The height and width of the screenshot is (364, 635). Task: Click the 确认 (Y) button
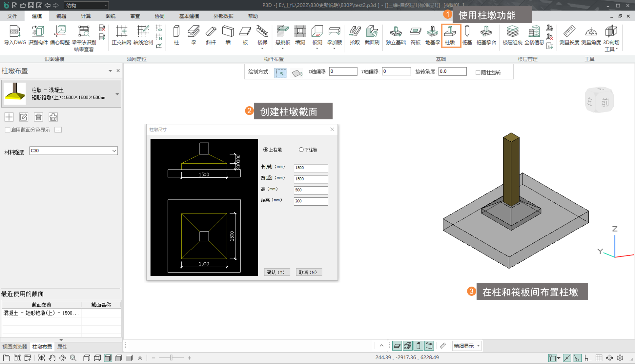click(277, 272)
